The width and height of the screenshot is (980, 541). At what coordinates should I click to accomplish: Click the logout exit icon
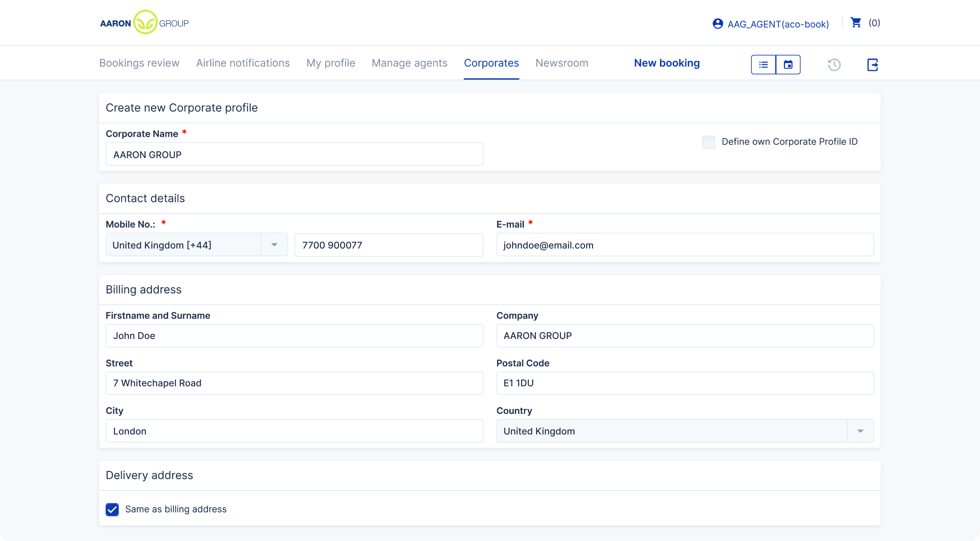click(x=872, y=64)
